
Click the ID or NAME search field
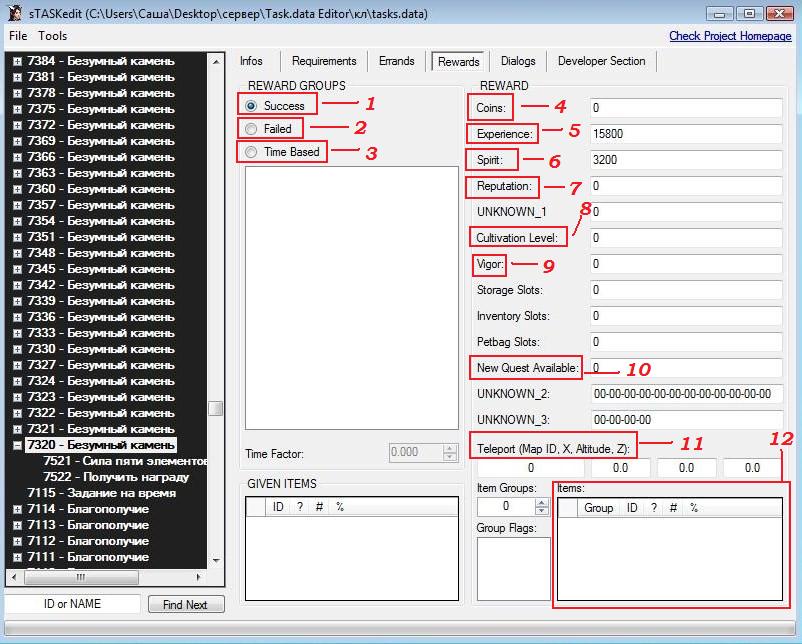73,604
